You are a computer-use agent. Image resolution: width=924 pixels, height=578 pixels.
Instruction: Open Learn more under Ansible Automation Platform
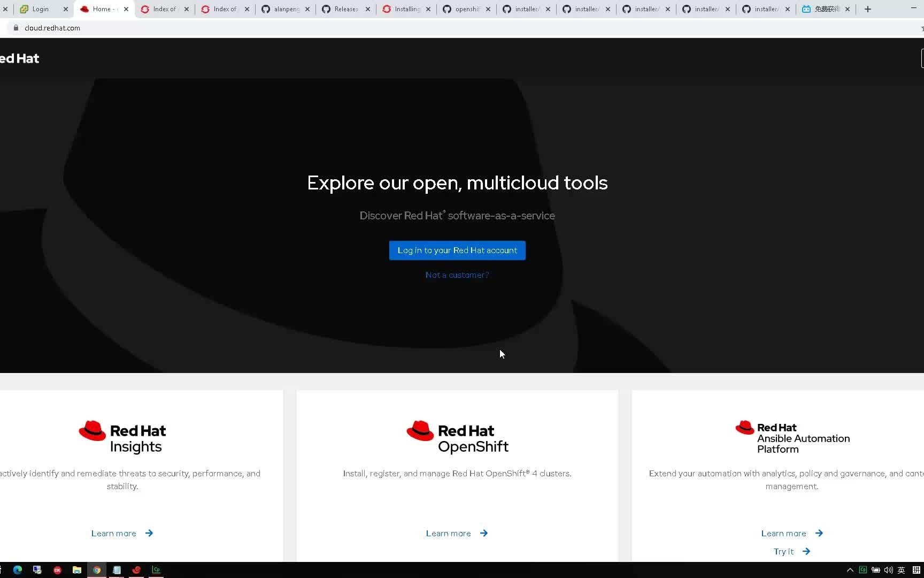point(783,534)
